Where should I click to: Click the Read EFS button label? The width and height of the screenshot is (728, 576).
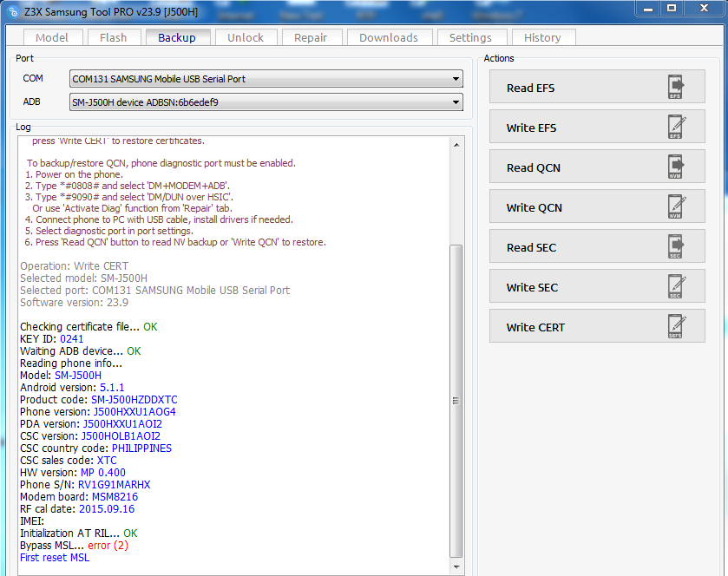[x=530, y=88]
